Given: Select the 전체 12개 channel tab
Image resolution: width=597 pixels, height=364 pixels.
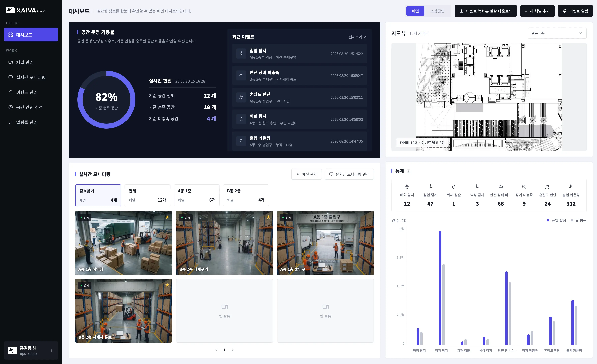Looking at the screenshot, I should click(147, 195).
